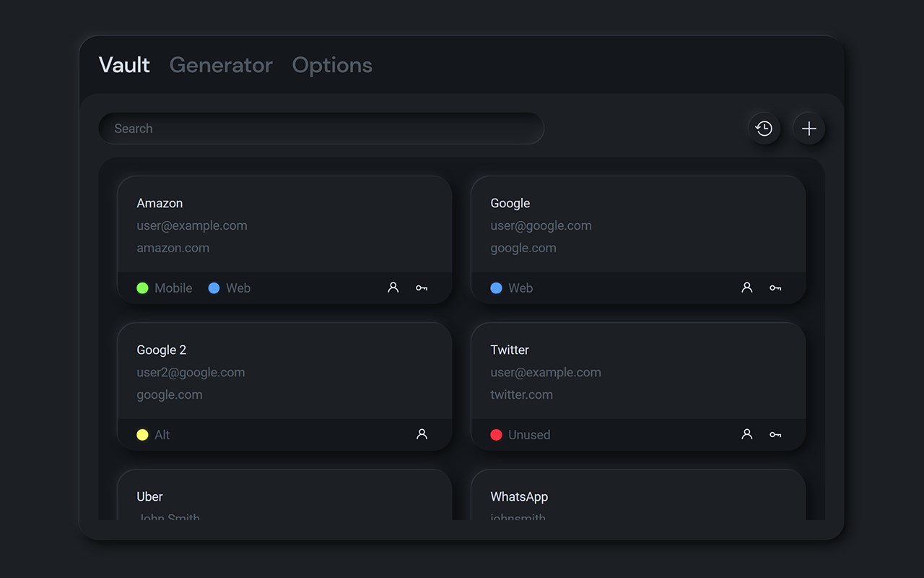Copy password key icon on Amazon card
Viewport: 924px width, 578px height.
tap(422, 288)
